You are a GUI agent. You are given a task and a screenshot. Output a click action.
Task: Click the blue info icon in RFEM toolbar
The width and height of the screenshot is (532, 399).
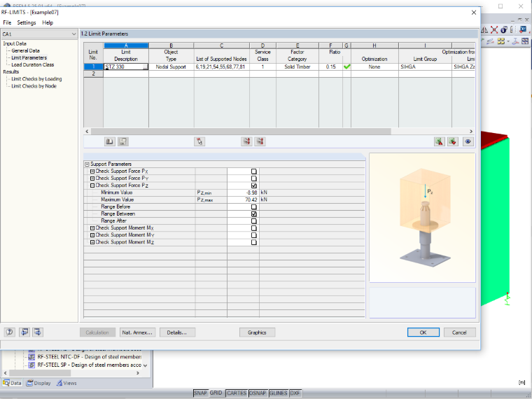coord(504,30)
